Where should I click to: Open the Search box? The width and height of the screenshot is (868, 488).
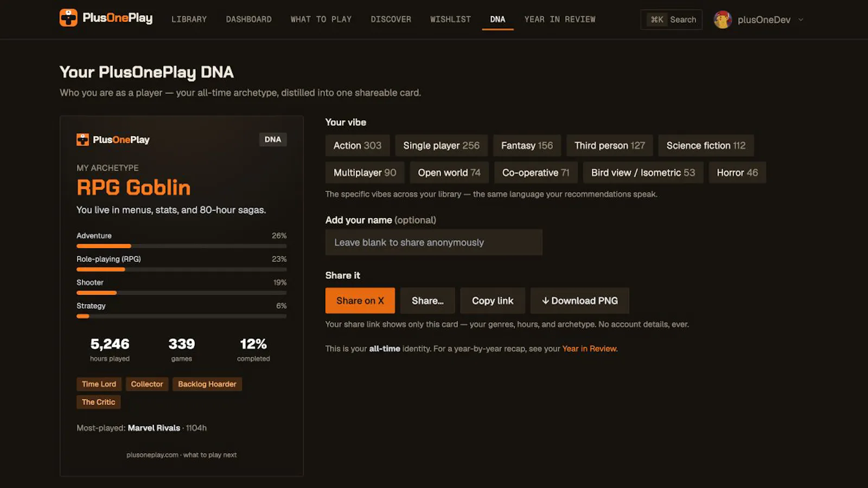pos(672,20)
